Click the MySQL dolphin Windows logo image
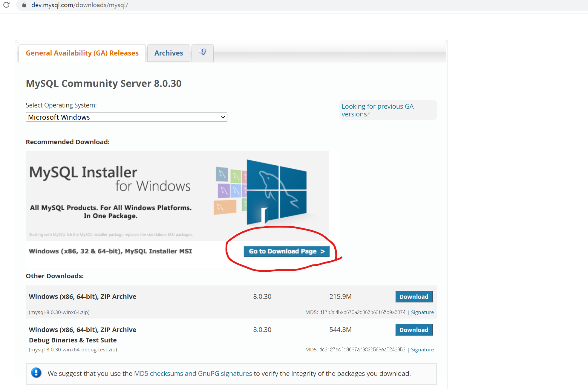 [x=276, y=191]
